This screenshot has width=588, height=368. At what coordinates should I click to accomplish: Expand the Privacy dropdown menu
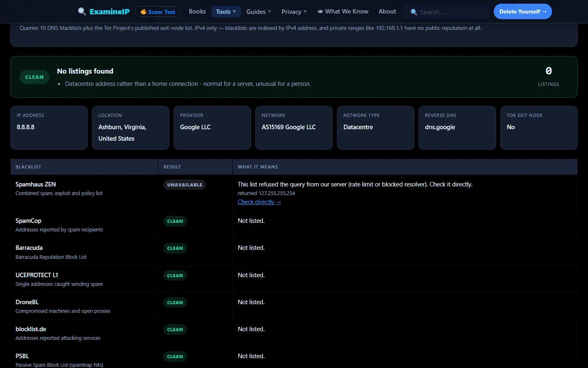[x=294, y=11]
